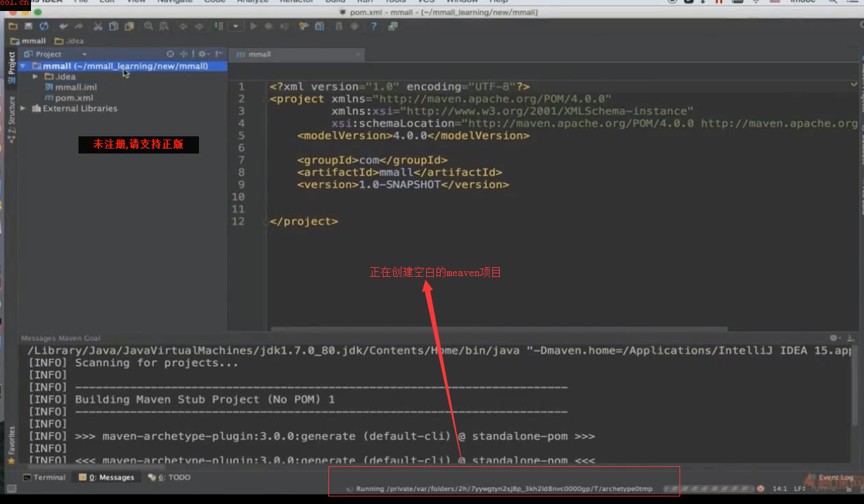Collapse the mmall root tree node
The height and width of the screenshot is (504, 864).
point(23,66)
